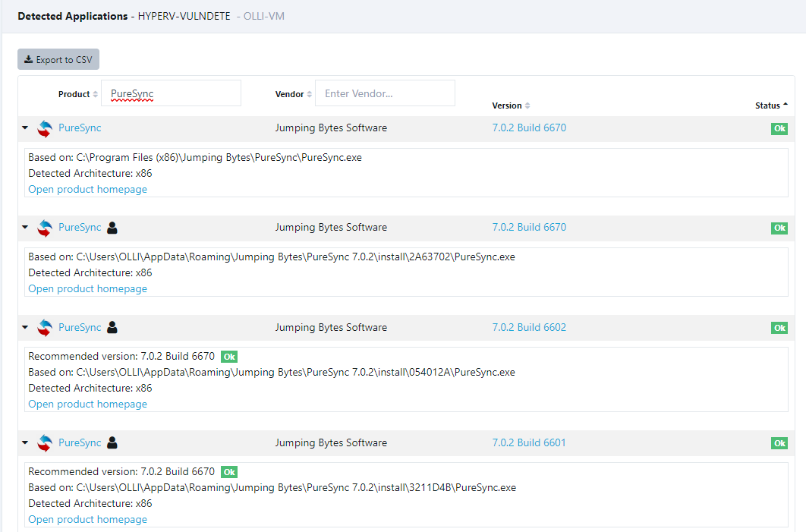Open PureSync link in 2A63702 row
The width and height of the screenshot is (806, 532).
tap(80, 227)
